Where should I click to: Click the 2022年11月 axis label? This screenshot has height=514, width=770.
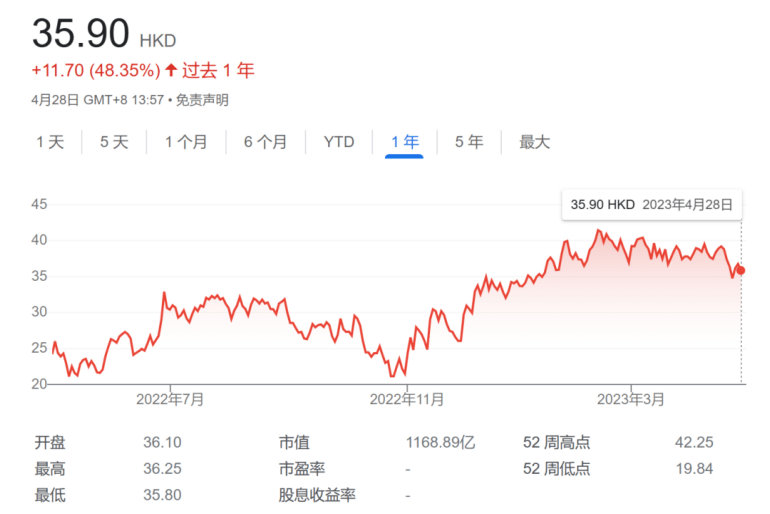click(407, 400)
